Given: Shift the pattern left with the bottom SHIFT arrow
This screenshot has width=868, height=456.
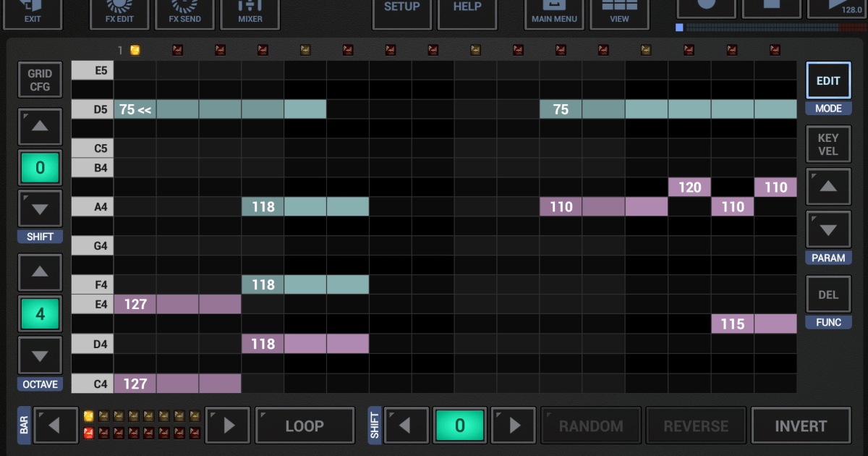Looking at the screenshot, I should click(406, 426).
